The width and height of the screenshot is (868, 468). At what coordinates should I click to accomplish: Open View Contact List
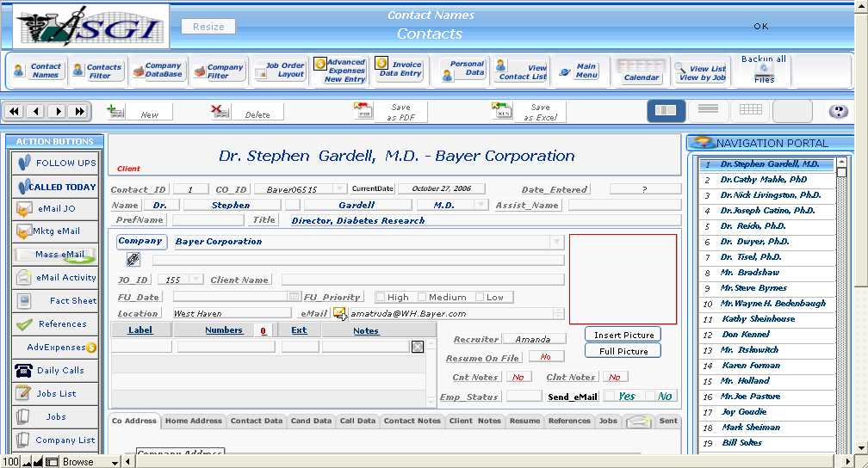pyautogui.click(x=521, y=71)
